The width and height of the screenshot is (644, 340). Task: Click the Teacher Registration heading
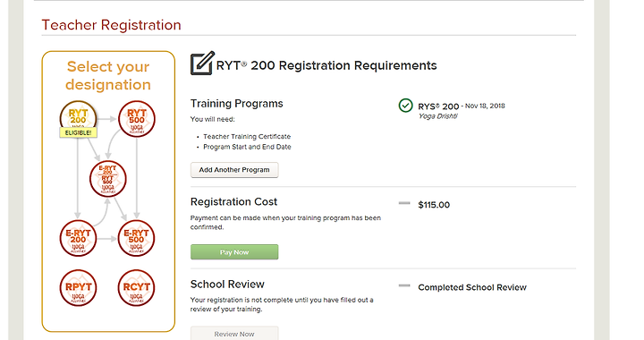point(111,25)
